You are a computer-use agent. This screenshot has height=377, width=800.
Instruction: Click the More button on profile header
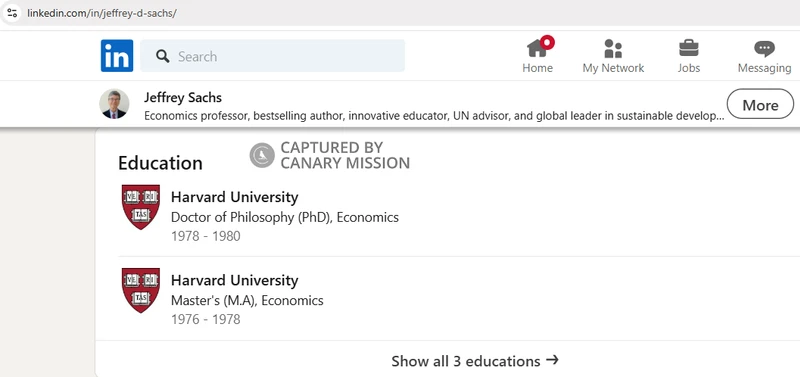760,104
